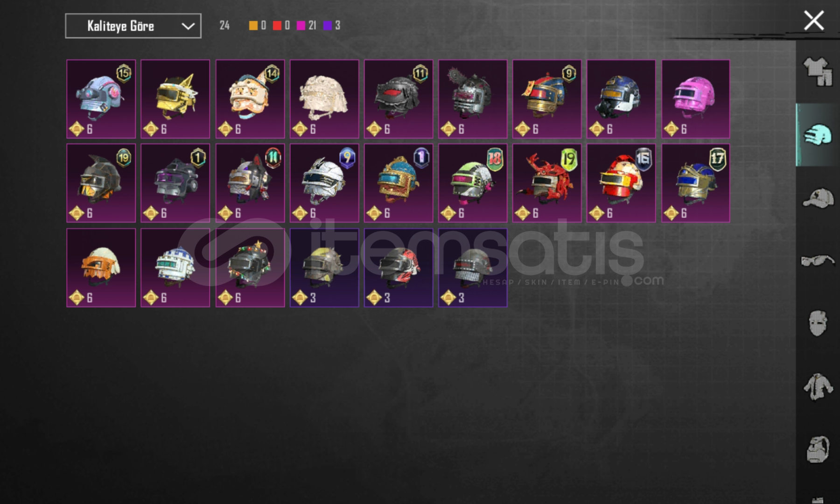Select the blue goggles helmet level 15

coord(101,99)
